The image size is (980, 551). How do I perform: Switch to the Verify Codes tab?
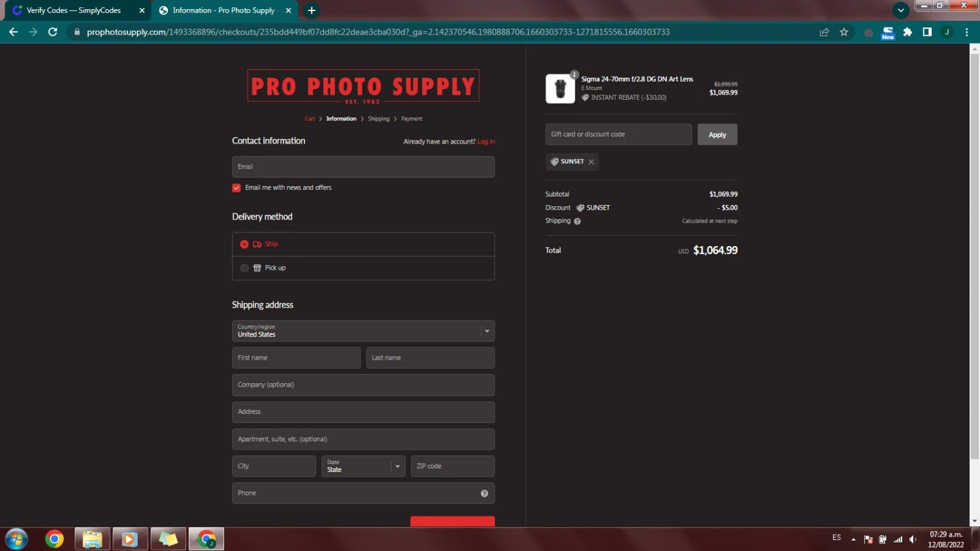click(x=74, y=10)
